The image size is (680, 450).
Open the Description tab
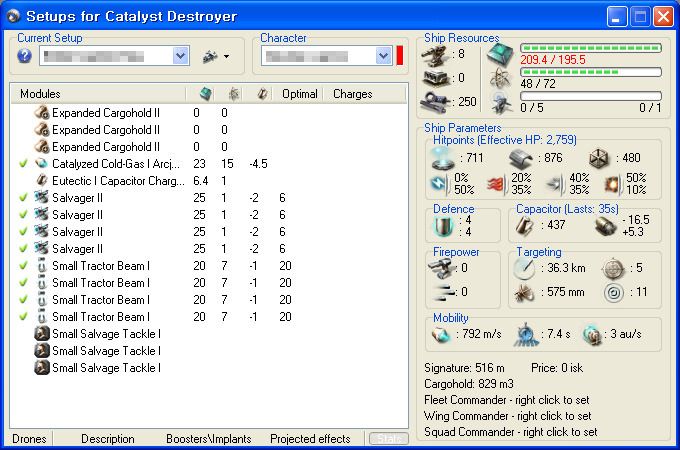click(108, 439)
